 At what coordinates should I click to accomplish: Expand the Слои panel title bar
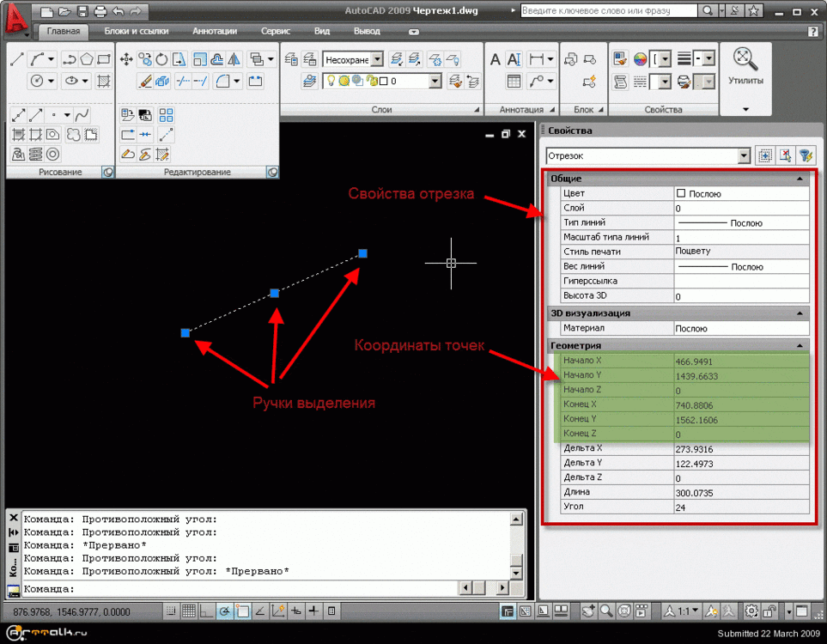tap(381, 110)
